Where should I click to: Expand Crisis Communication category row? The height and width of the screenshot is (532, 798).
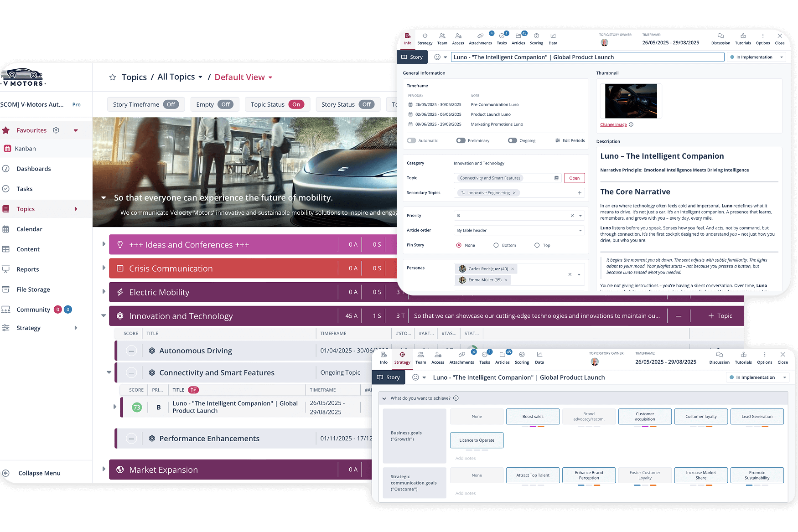pos(104,268)
